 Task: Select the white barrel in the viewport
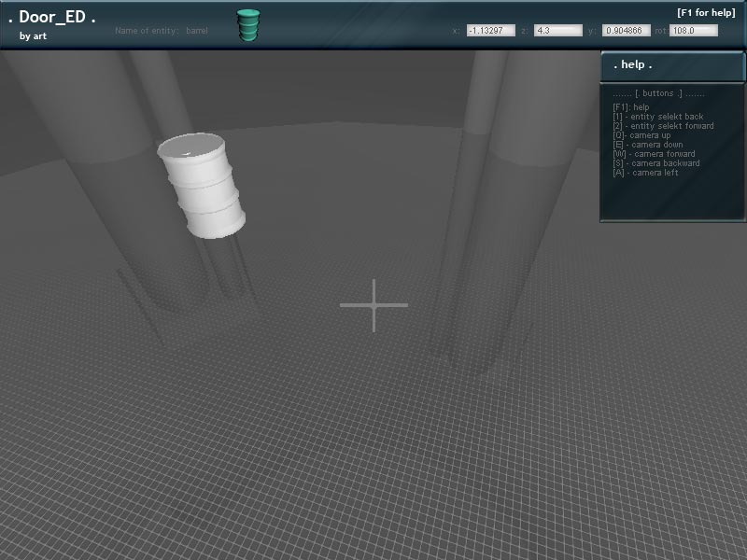pos(202,185)
